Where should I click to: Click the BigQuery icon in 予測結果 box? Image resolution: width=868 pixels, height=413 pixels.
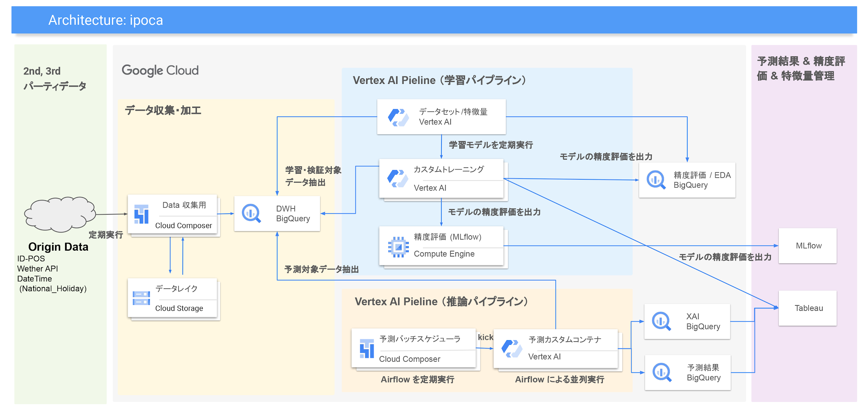[662, 372]
